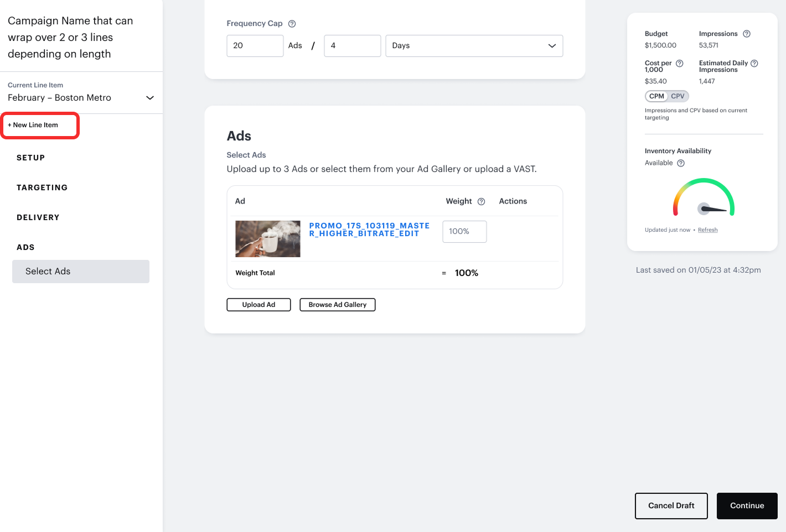The image size is (786, 532).
Task: Navigate to the Delivery section
Action: tap(38, 217)
